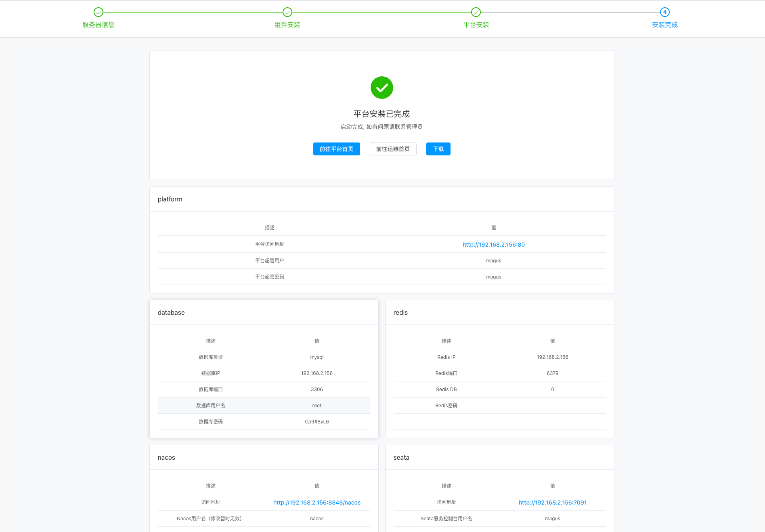The height and width of the screenshot is (532, 765).
Task: Click the 平台安装 step check icon
Action: coord(476,12)
